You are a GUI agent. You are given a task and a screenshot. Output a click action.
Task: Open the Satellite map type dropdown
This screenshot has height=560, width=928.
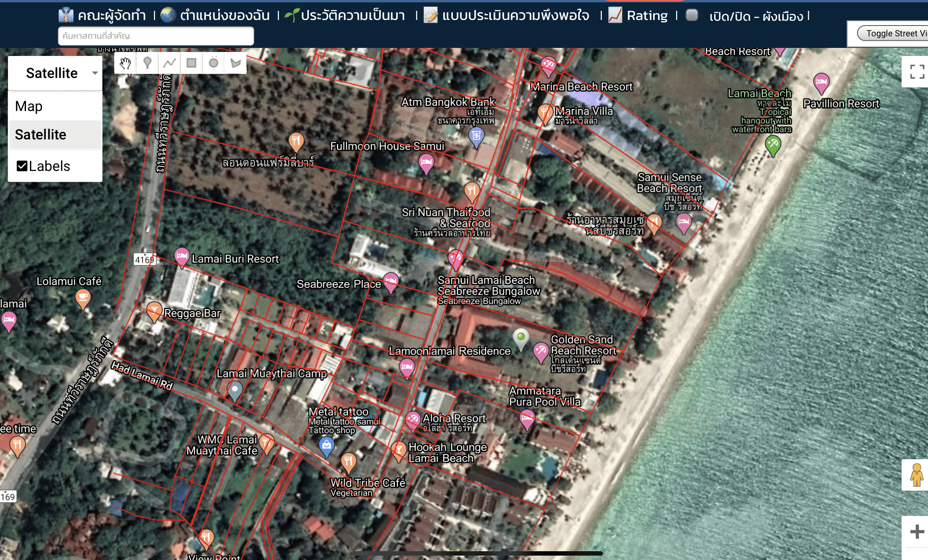pyautogui.click(x=55, y=73)
